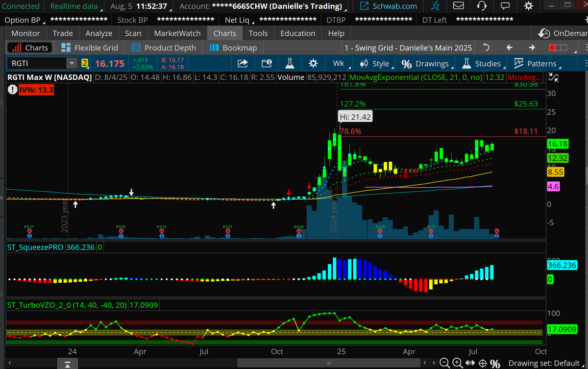The height and width of the screenshot is (369, 588).
Task: Open the Flexible Grid subtab
Action: coord(90,48)
